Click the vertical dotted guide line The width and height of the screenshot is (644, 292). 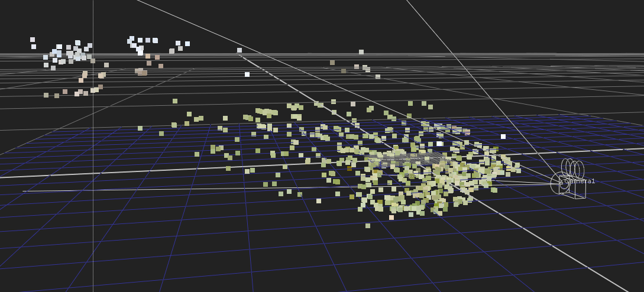[x=93, y=177]
